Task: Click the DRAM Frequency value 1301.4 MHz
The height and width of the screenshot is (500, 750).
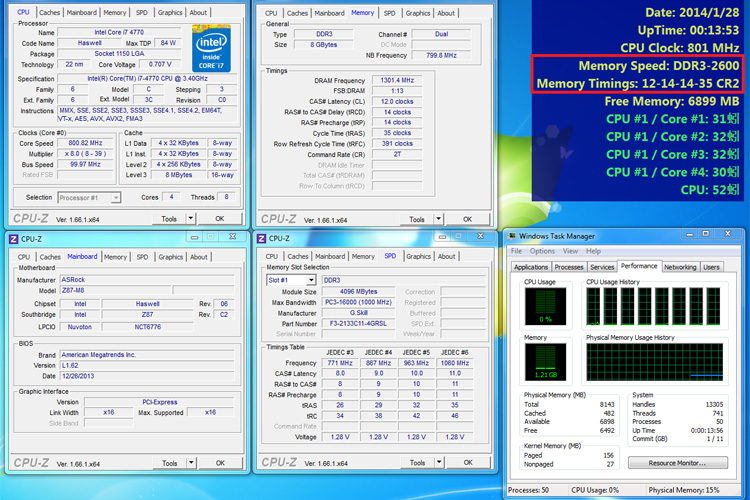Action: coord(397,80)
